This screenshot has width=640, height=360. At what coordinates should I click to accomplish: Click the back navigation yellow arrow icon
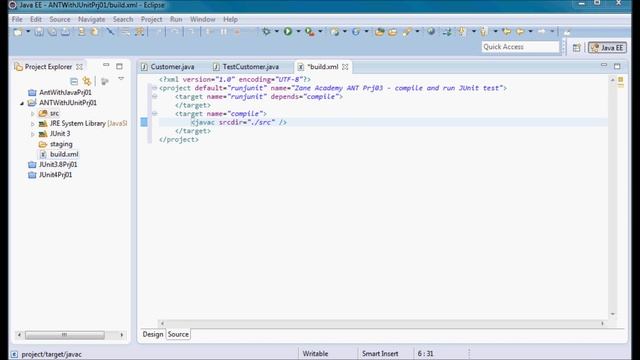click(x=520, y=31)
